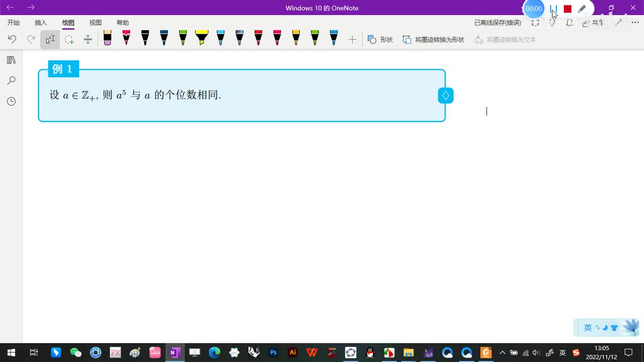Activate the lasso select tool
Screen dimensions: 644x362
[69, 39]
